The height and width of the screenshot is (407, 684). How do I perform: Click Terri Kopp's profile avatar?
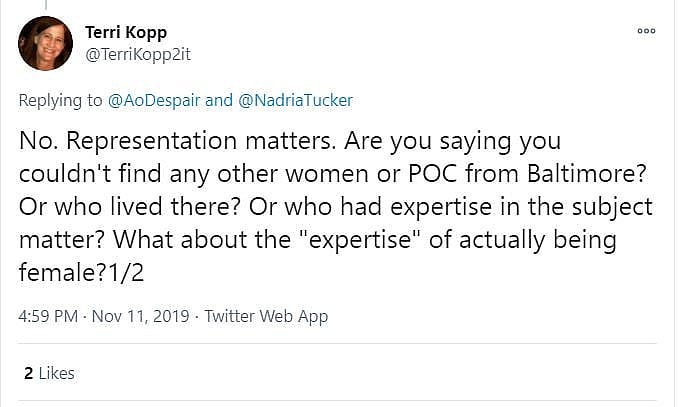(x=45, y=43)
